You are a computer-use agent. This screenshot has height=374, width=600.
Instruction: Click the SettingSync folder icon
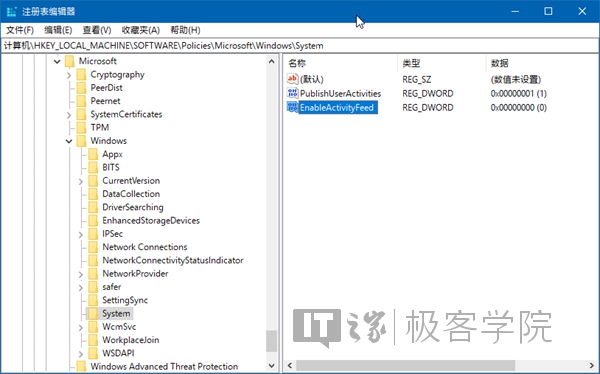coord(93,300)
